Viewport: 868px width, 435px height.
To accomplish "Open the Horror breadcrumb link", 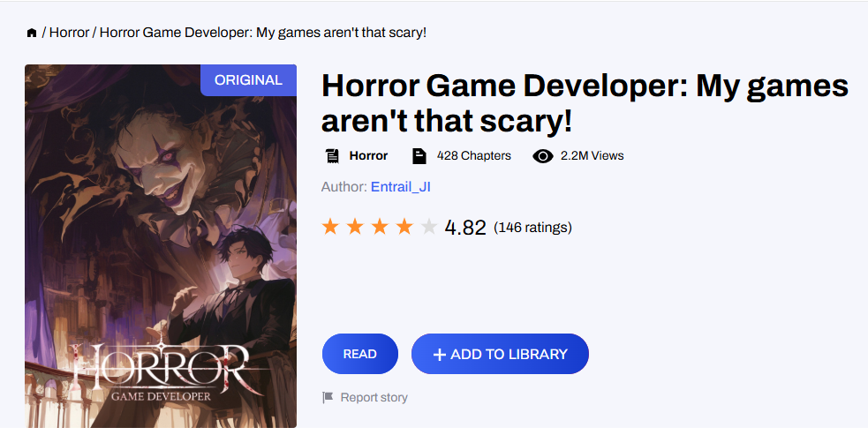I will [x=69, y=33].
